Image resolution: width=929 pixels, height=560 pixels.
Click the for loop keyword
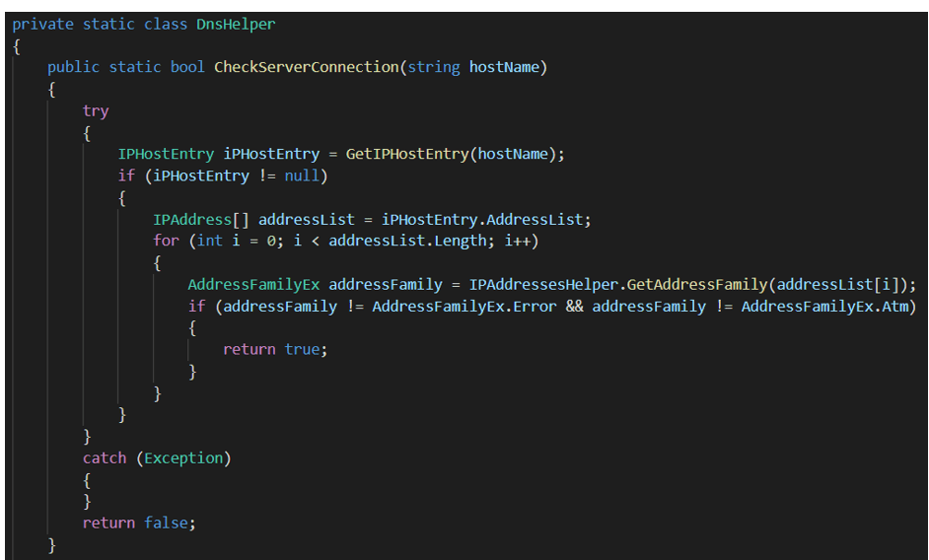(166, 241)
